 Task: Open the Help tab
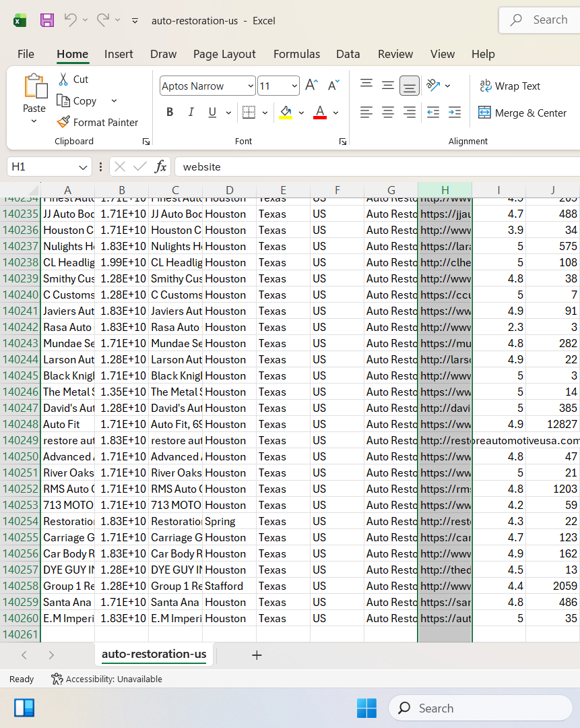click(x=483, y=55)
